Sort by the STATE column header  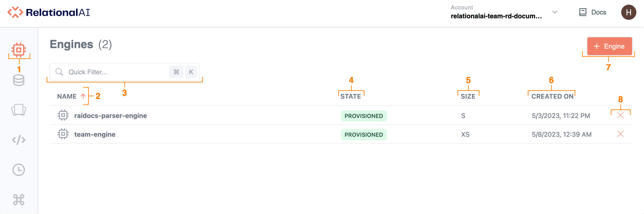350,96
